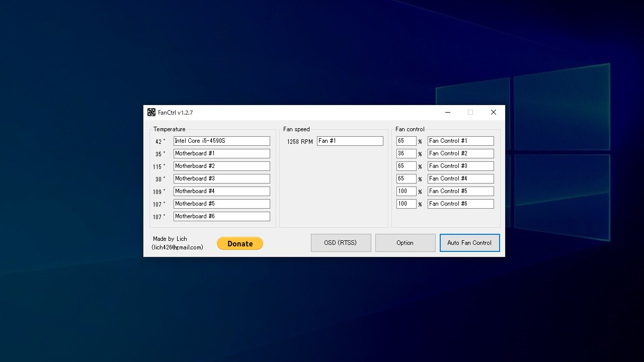The height and width of the screenshot is (362, 644).
Task: Click the Made by Lich text
Action: click(170, 239)
